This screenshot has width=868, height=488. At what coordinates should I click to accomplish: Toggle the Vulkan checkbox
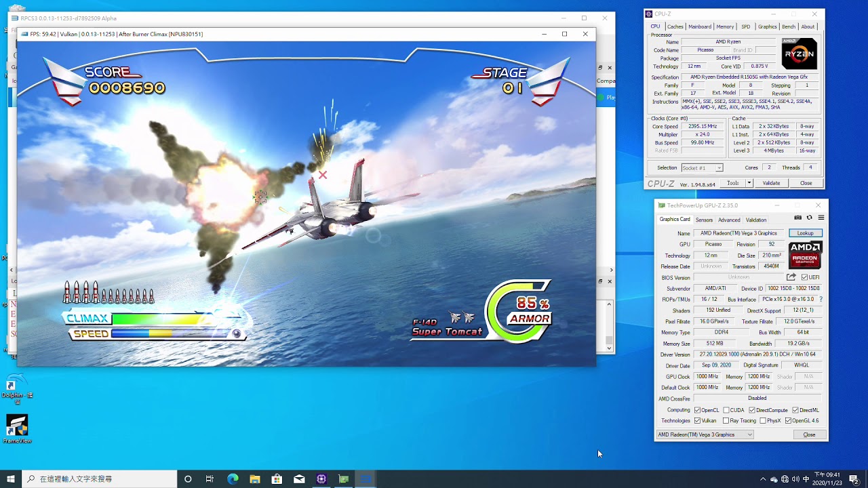[x=697, y=421]
